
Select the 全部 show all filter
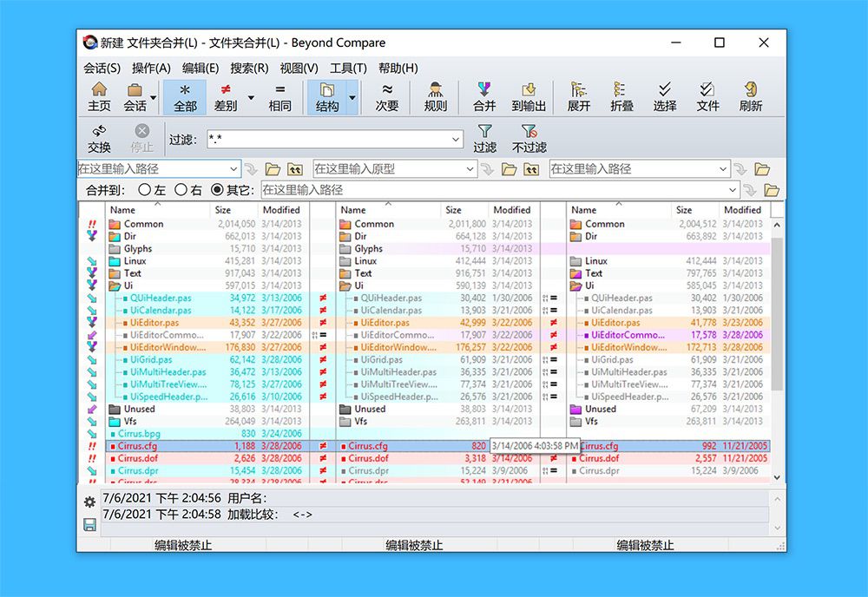[x=185, y=97]
